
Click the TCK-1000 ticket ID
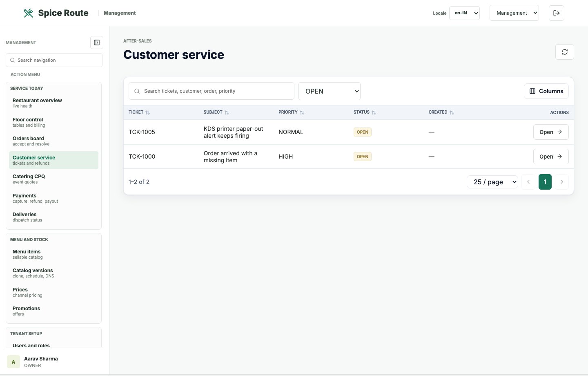[142, 157]
